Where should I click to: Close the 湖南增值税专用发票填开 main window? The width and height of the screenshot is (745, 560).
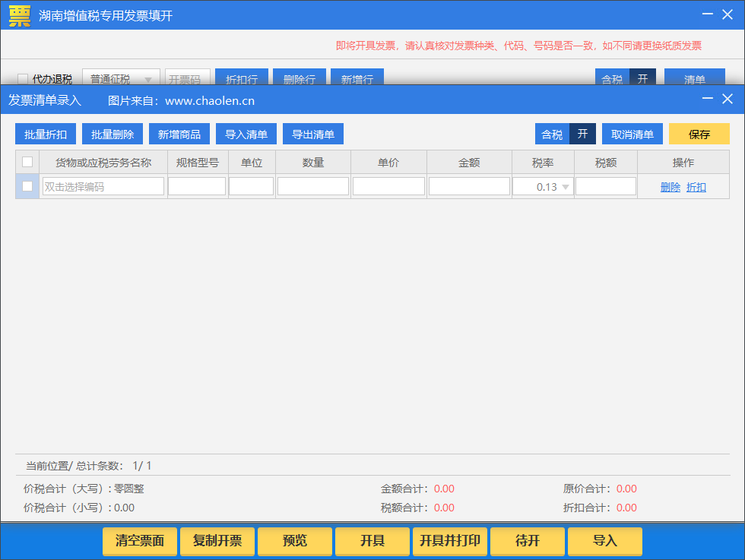click(728, 14)
